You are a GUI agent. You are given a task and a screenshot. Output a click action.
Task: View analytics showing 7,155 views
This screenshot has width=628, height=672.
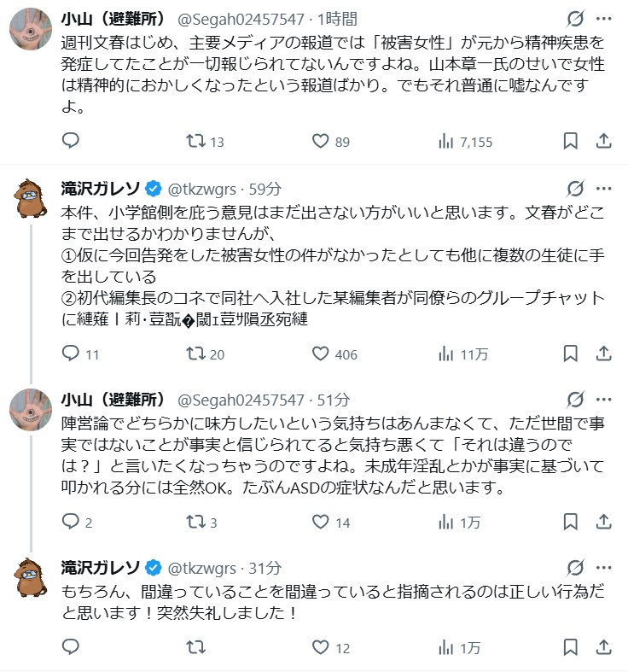pyautogui.click(x=445, y=142)
